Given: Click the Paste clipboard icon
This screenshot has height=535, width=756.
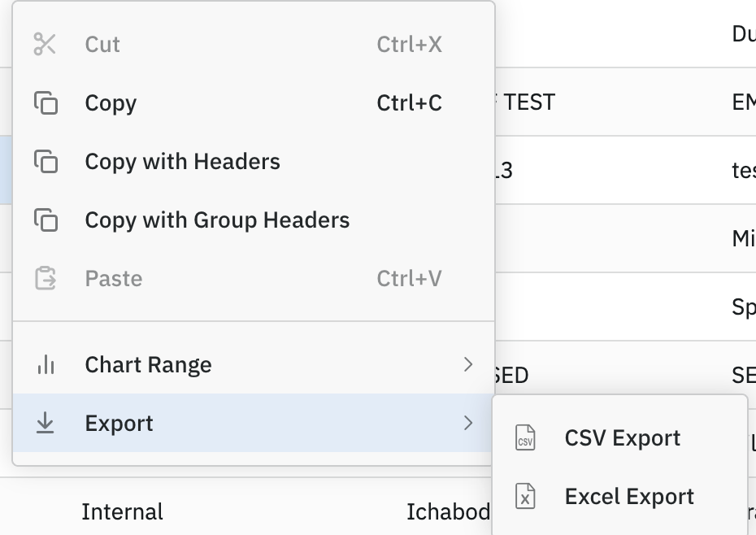Looking at the screenshot, I should pyautogui.click(x=46, y=279).
